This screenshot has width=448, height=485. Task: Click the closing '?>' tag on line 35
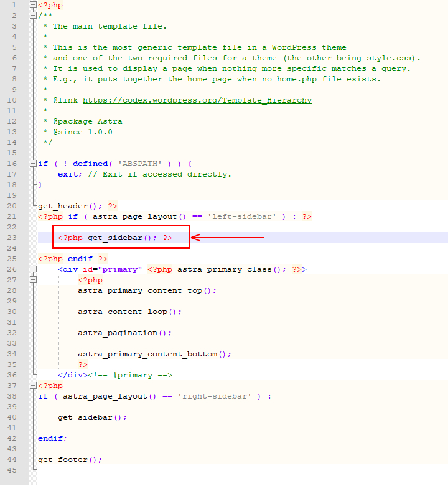83,364
